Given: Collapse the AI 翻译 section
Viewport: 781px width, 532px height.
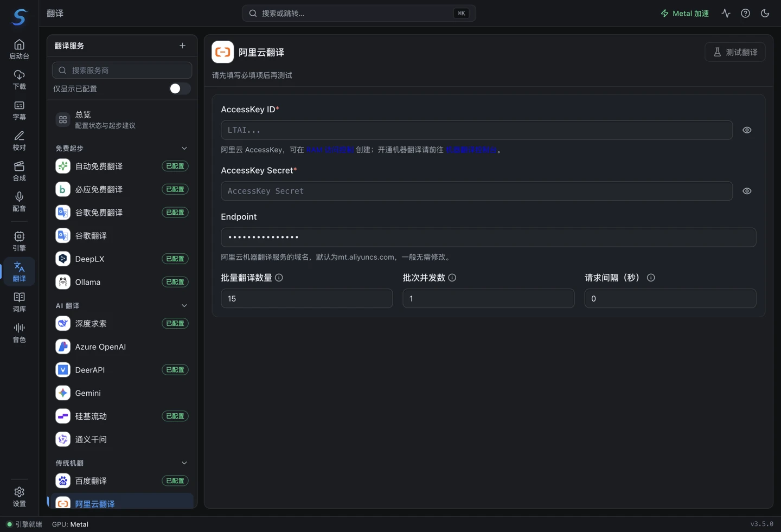Looking at the screenshot, I should [x=184, y=305].
